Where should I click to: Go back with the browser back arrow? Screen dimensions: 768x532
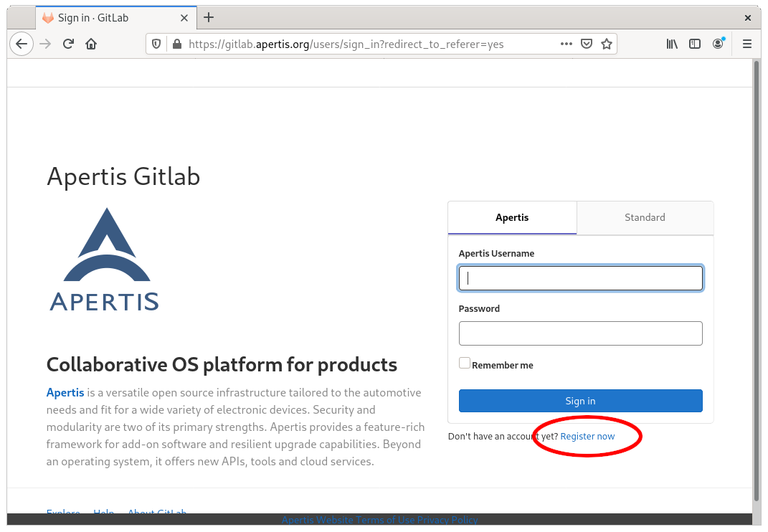click(22, 44)
